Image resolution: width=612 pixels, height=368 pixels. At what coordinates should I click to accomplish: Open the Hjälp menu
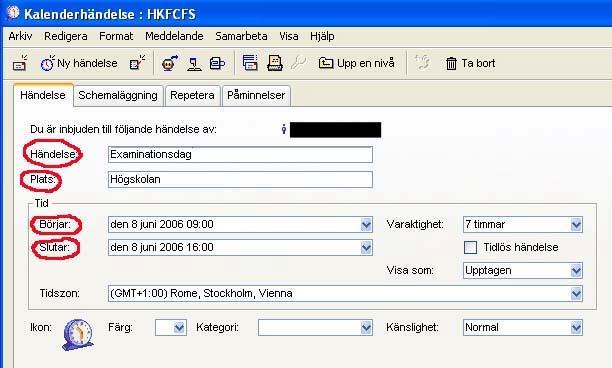pos(322,36)
